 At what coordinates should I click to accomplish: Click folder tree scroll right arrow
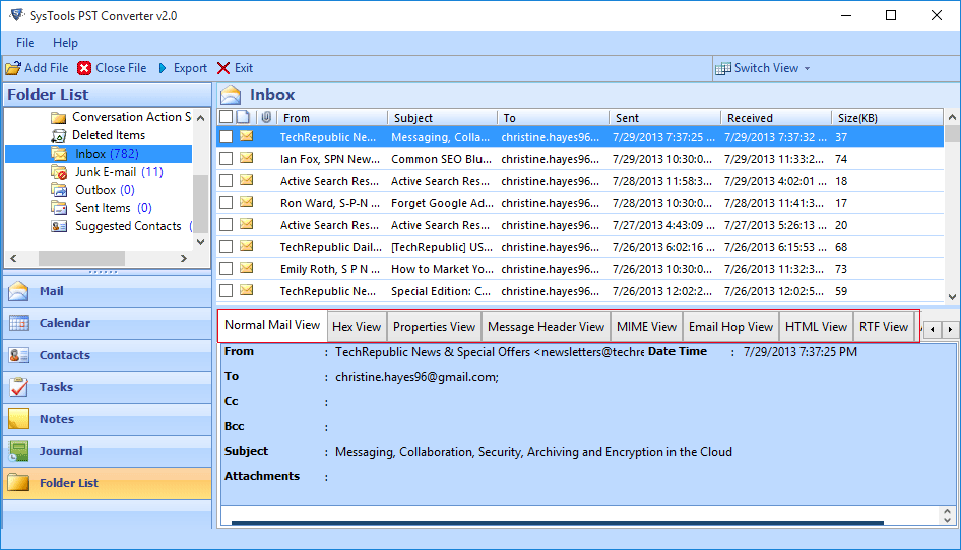[184, 259]
